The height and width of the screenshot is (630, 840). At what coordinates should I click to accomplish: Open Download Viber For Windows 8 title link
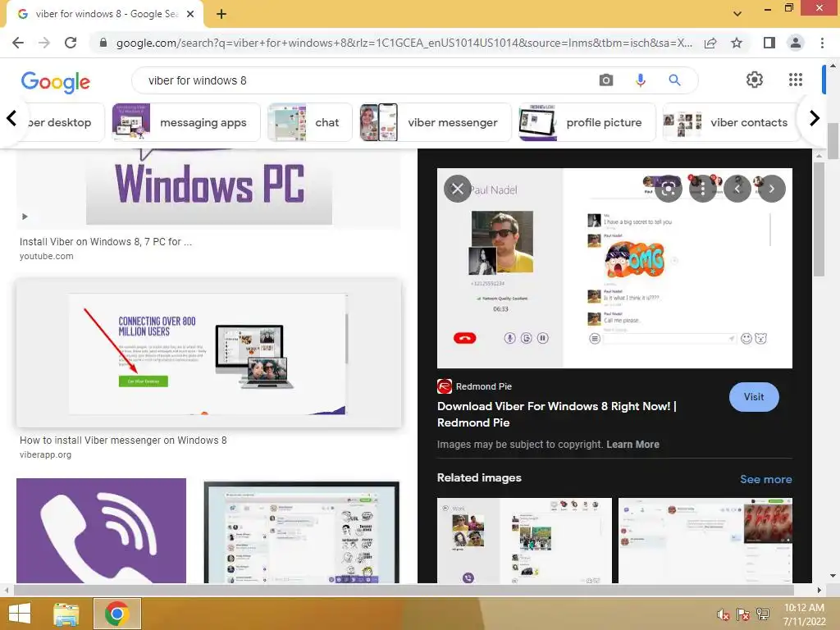(x=557, y=414)
